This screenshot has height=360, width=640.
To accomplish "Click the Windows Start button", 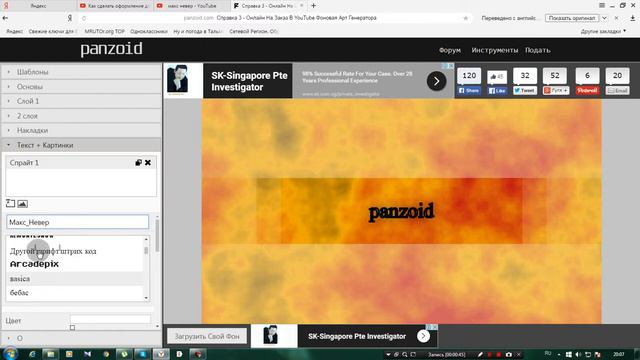I will point(10,353).
